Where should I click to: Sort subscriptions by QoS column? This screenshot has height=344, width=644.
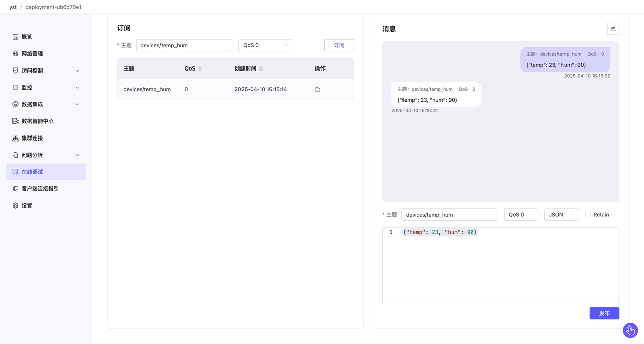click(x=200, y=68)
